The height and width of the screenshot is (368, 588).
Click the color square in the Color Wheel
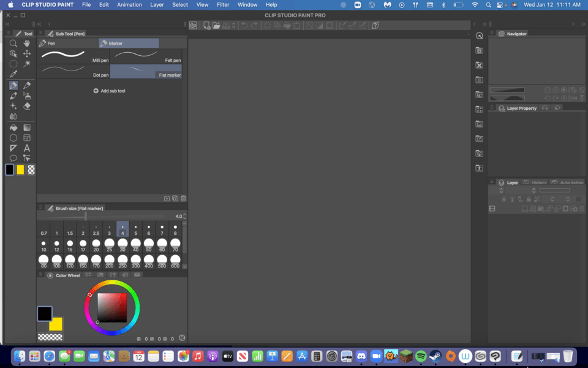point(112,307)
